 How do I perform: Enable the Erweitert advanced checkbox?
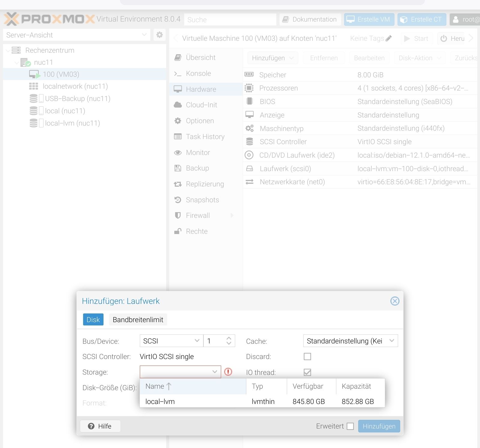click(350, 426)
